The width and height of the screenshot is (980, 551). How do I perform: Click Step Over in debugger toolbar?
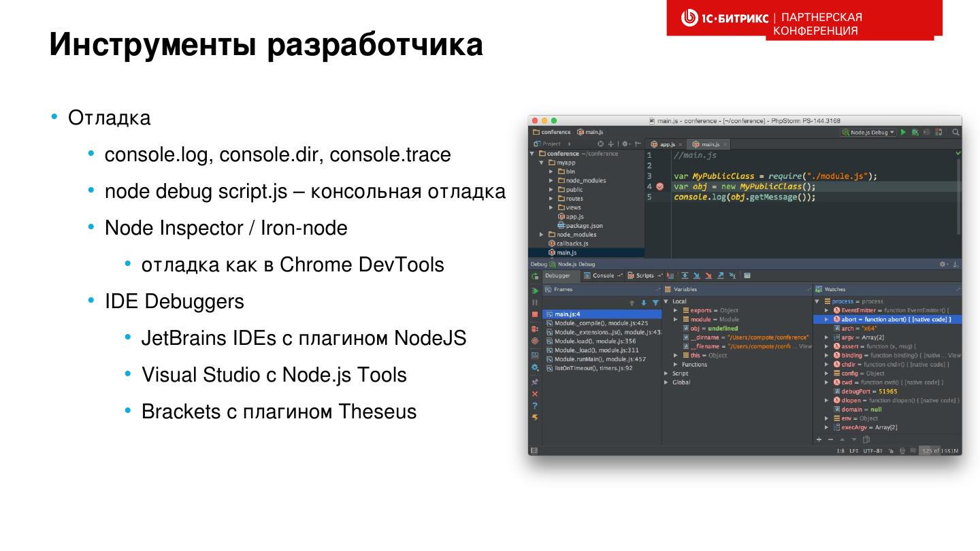pos(686,275)
